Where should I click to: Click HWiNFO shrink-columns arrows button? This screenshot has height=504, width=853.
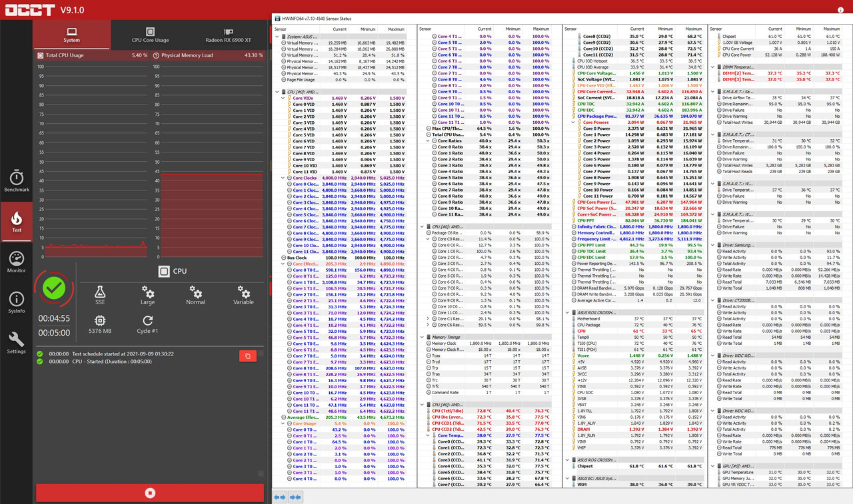(x=295, y=497)
